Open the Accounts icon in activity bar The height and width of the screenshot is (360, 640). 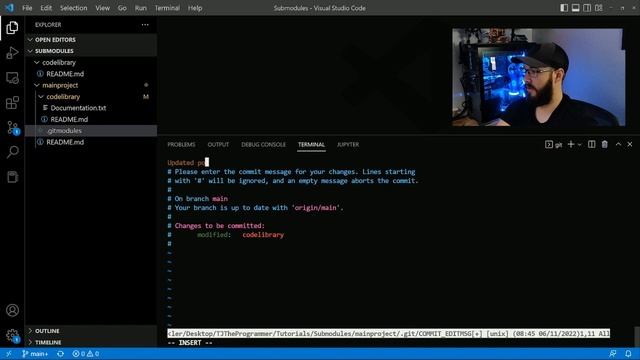[12, 310]
